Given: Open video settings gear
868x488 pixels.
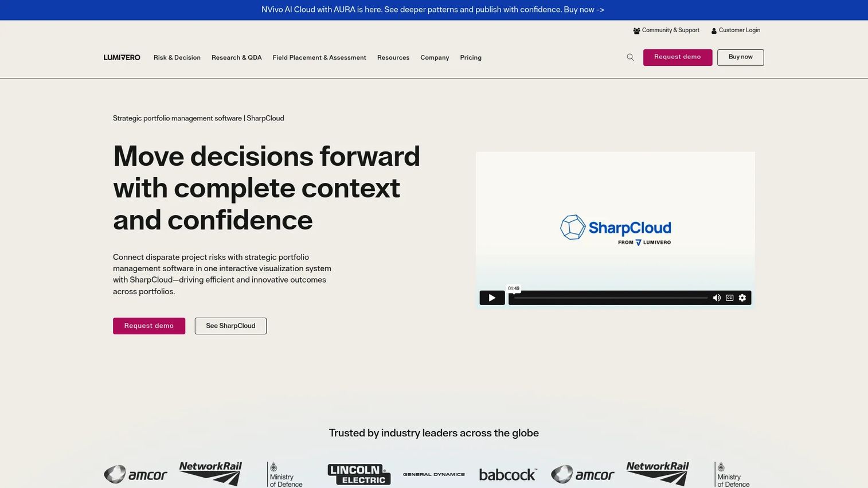Looking at the screenshot, I should (x=742, y=298).
